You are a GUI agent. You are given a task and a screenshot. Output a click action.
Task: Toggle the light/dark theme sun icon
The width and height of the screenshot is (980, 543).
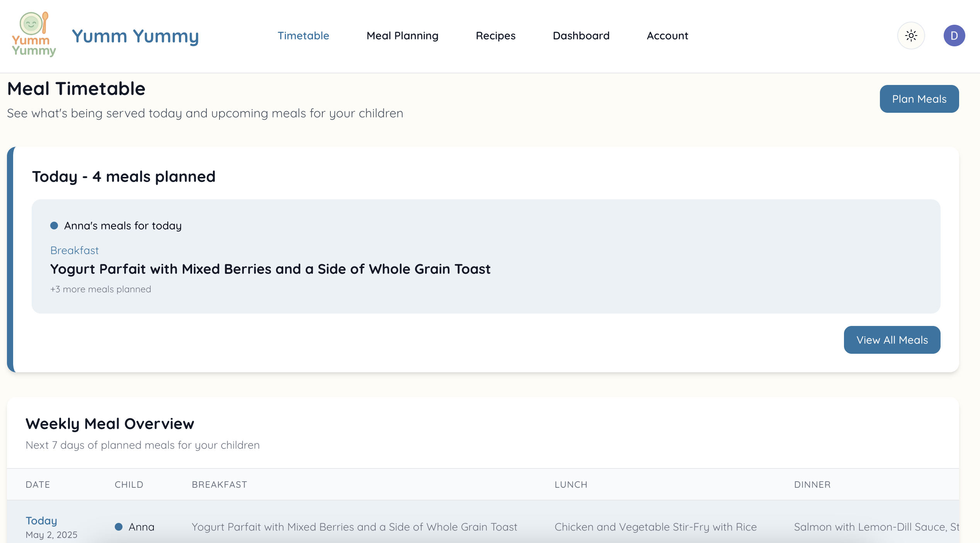point(911,36)
